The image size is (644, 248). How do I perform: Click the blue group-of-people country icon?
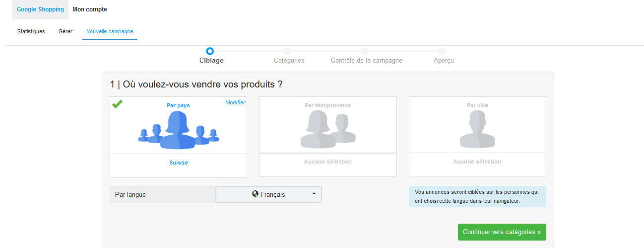tap(178, 130)
